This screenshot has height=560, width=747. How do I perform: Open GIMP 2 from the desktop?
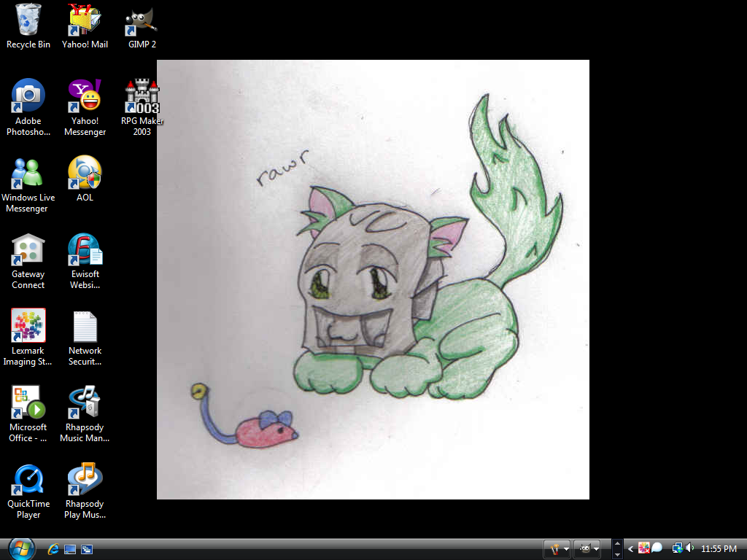142,20
